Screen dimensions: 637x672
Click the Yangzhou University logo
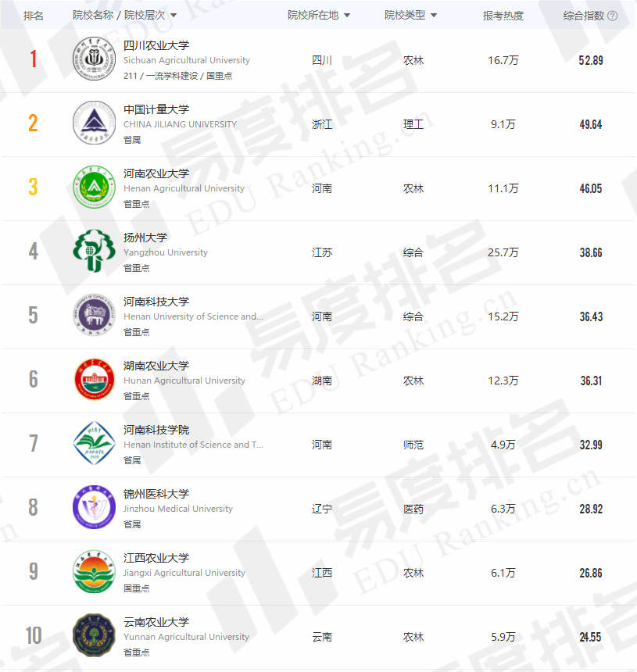tap(94, 252)
